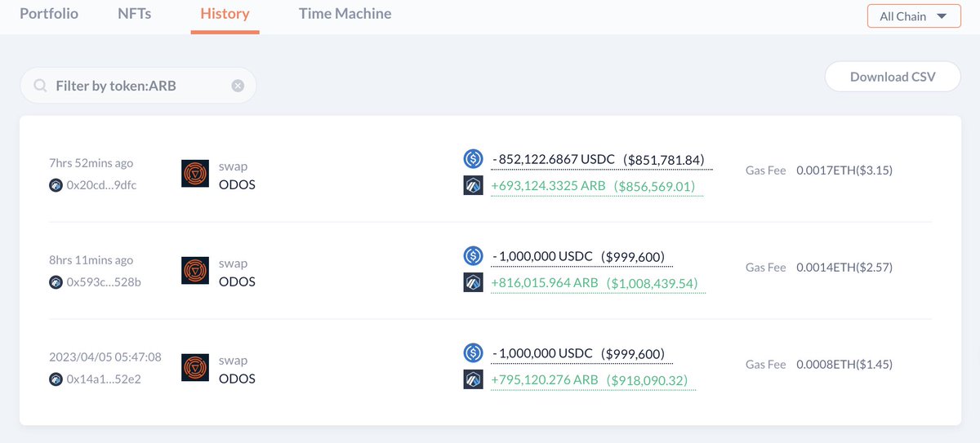Open transaction 0x593c...528b link
The height and width of the screenshot is (443, 980).
coord(104,282)
